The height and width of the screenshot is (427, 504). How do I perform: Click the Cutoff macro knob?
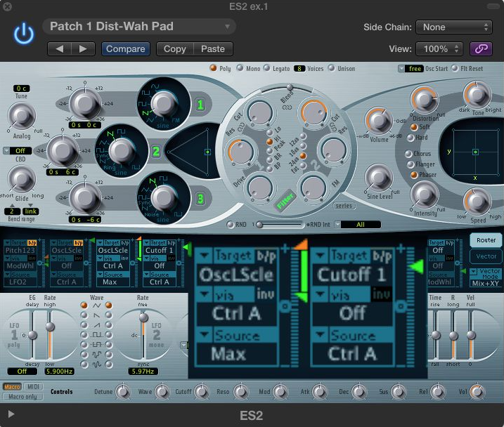coord(201,392)
